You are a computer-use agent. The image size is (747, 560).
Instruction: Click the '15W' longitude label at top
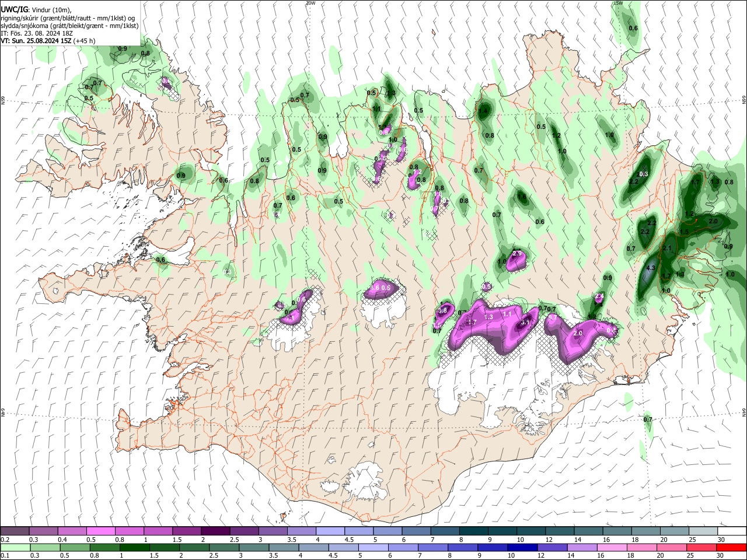click(619, 3)
